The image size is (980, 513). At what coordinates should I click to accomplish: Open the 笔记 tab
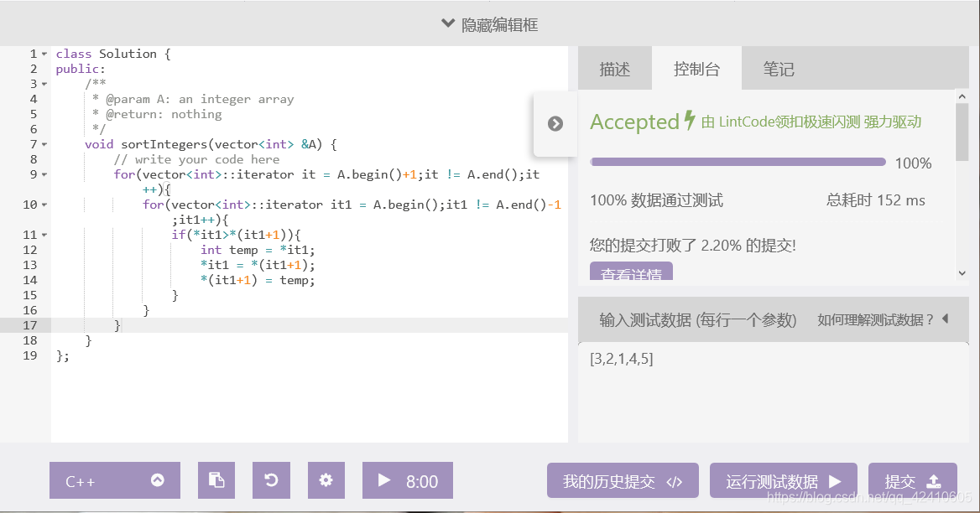tap(778, 69)
